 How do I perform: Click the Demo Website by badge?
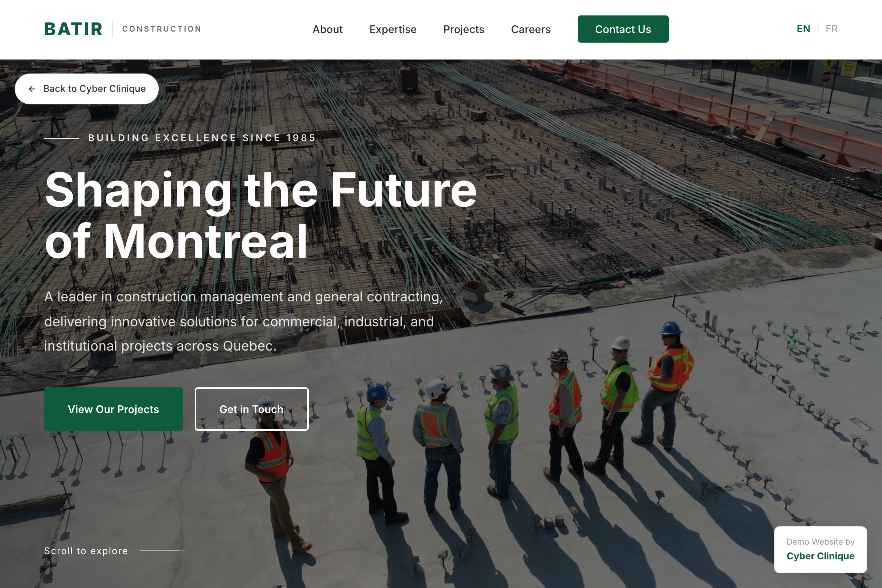pos(820,549)
